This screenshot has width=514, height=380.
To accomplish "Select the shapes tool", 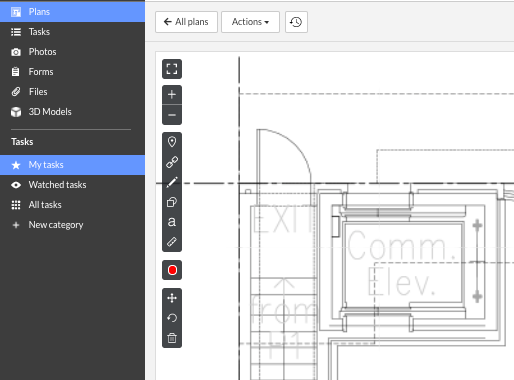I will pos(172,202).
